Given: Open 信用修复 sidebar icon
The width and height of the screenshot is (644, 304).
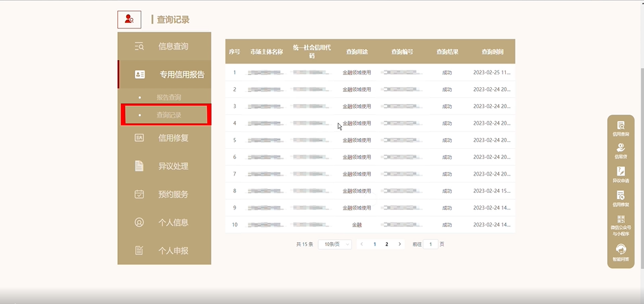Looking at the screenshot, I should click(140, 138).
